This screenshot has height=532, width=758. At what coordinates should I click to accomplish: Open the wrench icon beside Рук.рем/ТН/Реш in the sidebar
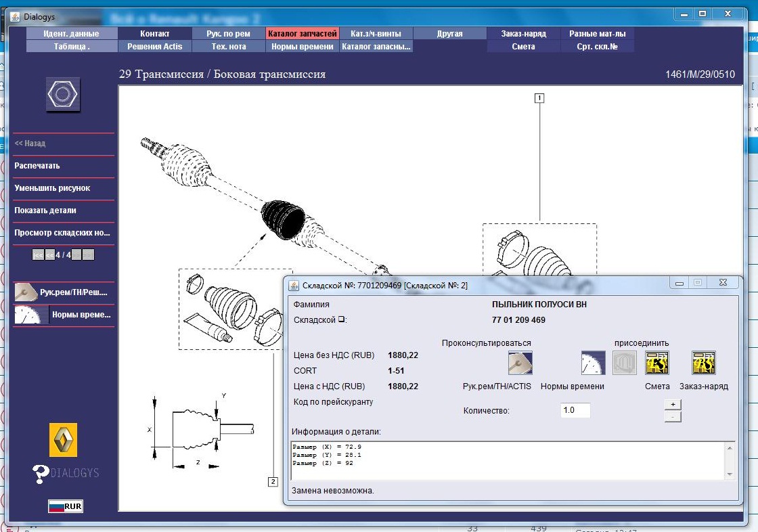click(26, 292)
